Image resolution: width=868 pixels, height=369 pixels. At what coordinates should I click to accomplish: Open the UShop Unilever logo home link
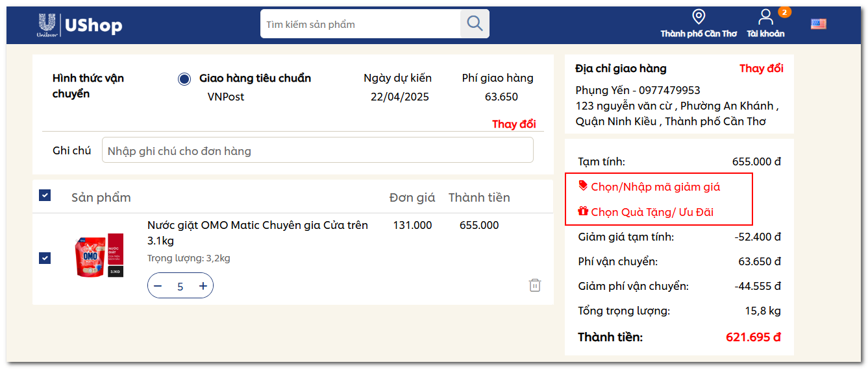click(80, 25)
